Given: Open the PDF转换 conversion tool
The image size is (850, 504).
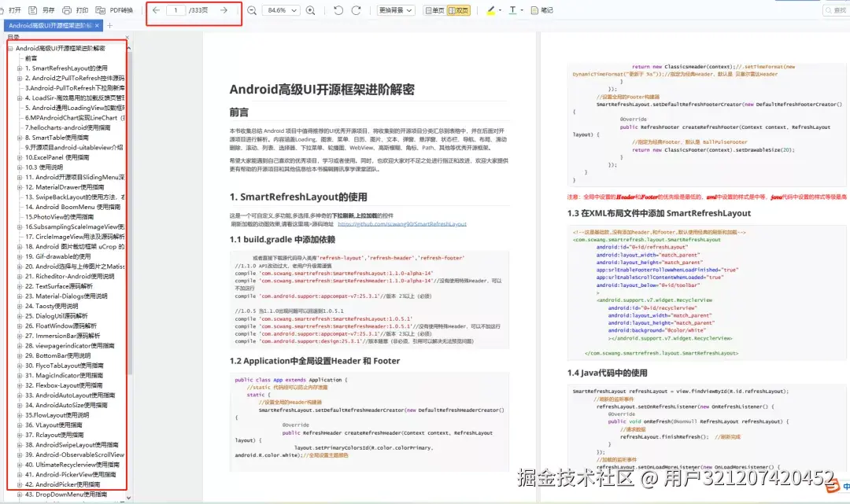Looking at the screenshot, I should coord(114,10).
